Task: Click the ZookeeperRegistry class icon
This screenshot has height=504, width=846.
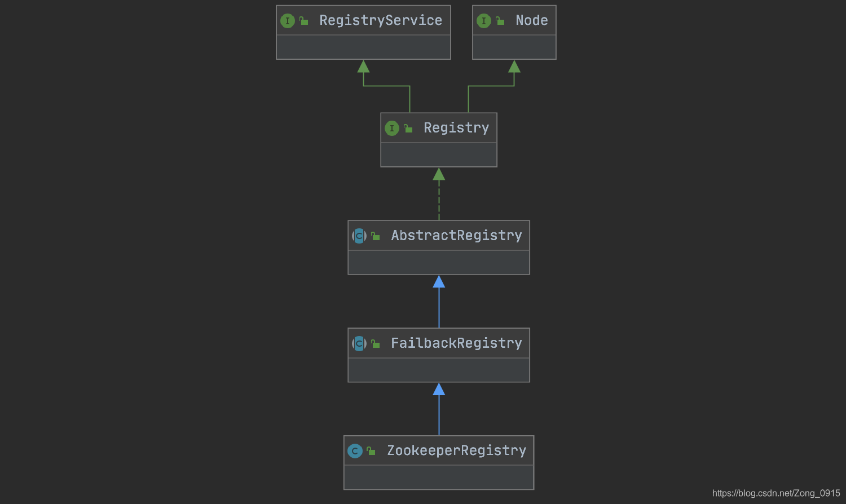Action: (355, 451)
